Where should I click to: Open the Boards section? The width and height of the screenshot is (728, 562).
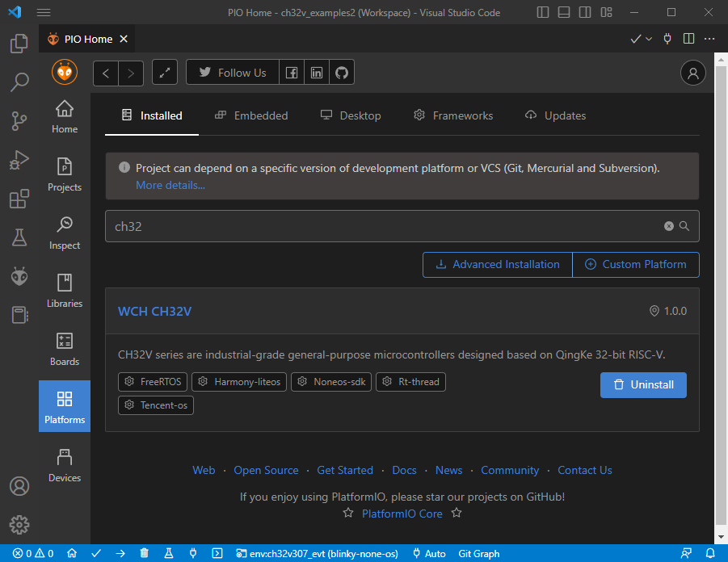[65, 349]
